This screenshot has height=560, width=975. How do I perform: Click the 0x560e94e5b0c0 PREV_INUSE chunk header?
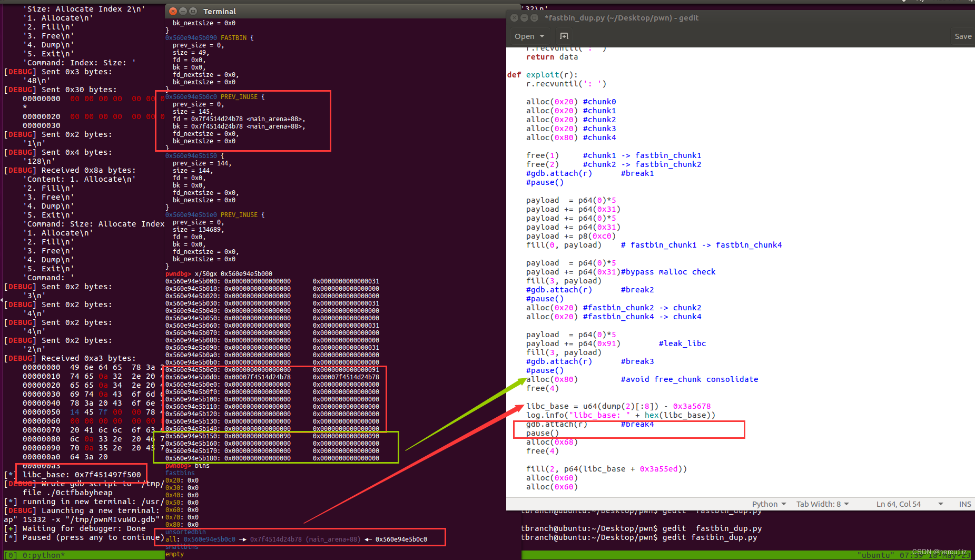click(215, 97)
